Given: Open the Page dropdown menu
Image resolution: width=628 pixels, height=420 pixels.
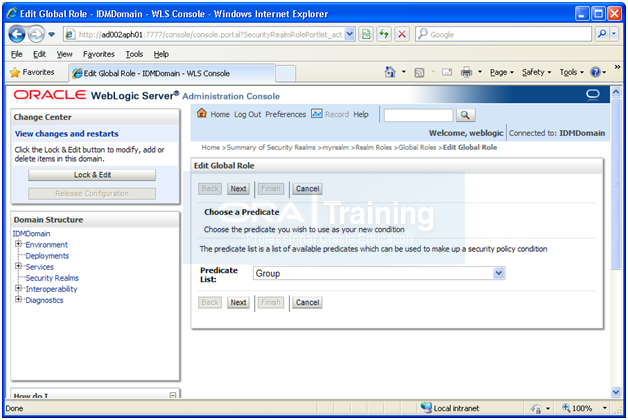Looking at the screenshot, I should 501,72.
